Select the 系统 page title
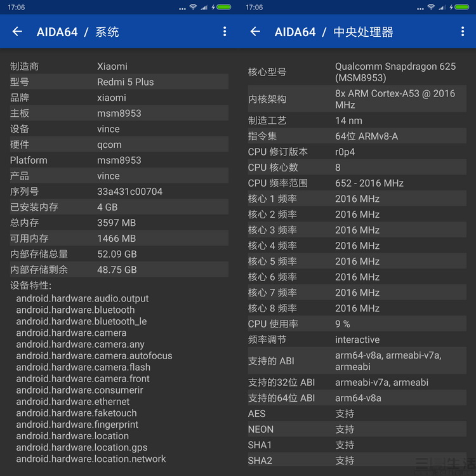The image size is (476, 476). pos(107,32)
